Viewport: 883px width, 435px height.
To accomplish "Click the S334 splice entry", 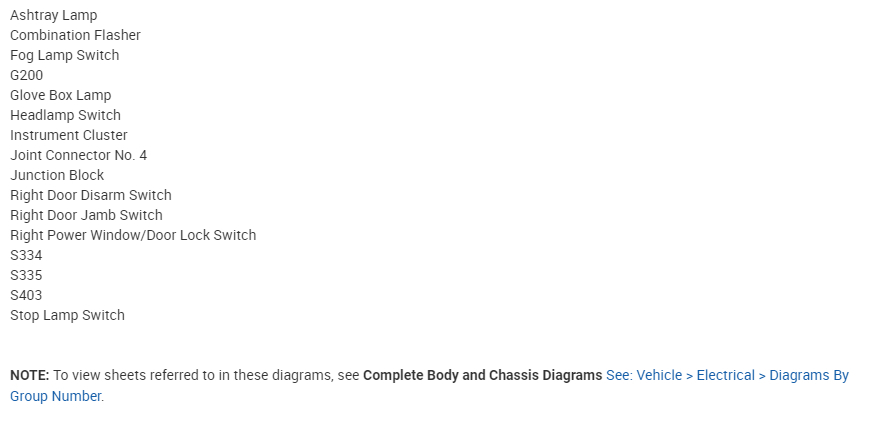I will click(26, 256).
